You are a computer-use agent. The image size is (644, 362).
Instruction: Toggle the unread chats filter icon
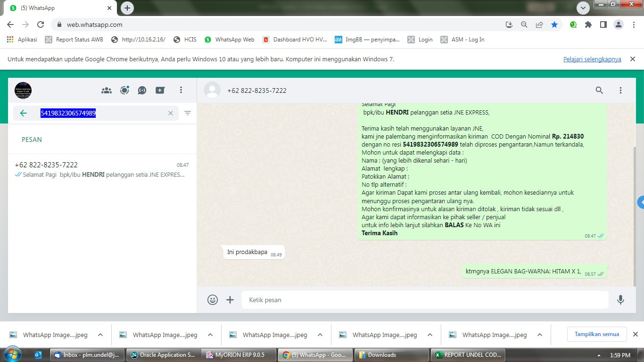pyautogui.click(x=188, y=113)
